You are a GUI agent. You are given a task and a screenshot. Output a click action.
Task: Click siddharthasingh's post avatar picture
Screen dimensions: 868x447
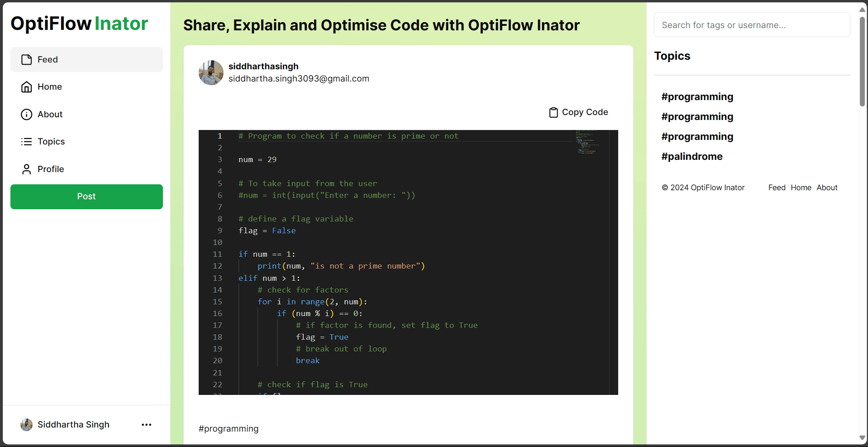pos(211,73)
